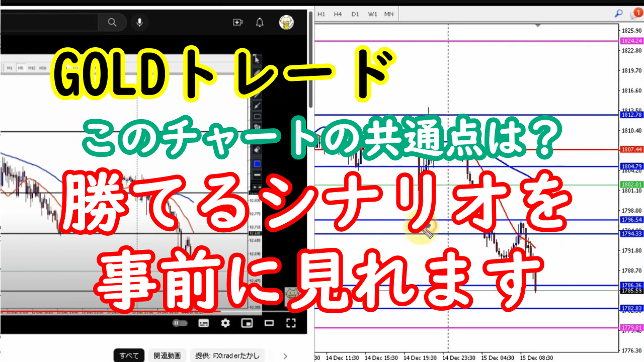Start voice search with the microphone icon
The width and height of the screenshot is (644, 362).
pyautogui.click(x=139, y=22)
